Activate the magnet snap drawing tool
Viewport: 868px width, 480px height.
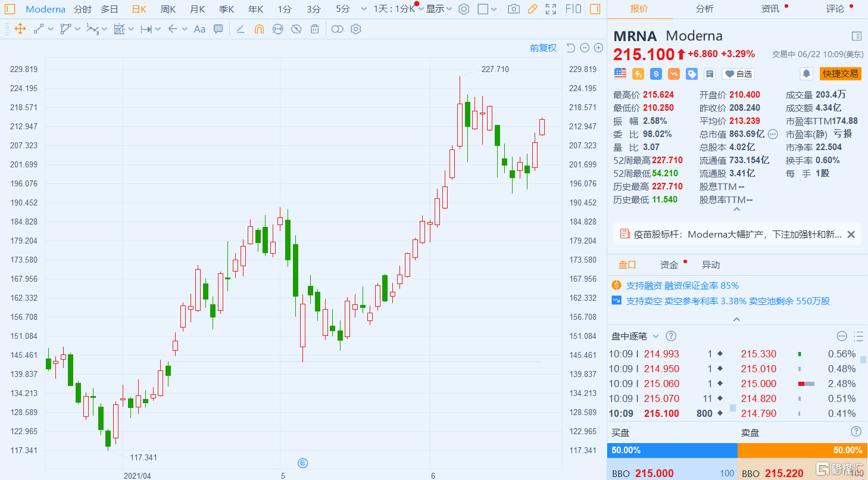[259, 29]
